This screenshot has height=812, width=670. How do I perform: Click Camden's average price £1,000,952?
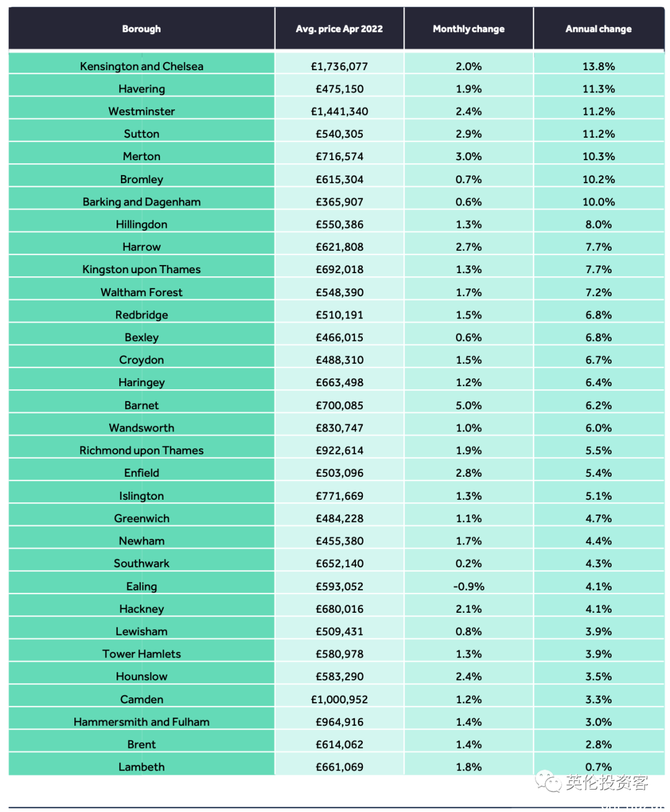click(x=339, y=699)
